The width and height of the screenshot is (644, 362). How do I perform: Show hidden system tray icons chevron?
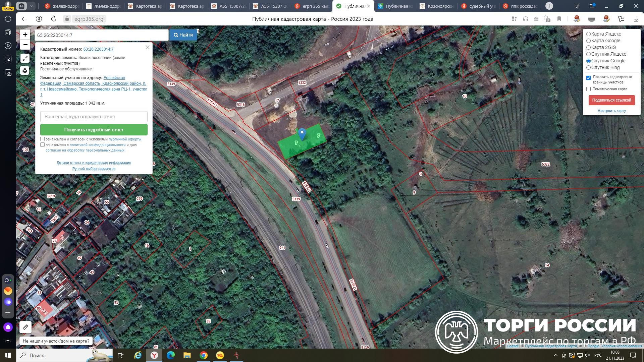[x=555, y=355]
